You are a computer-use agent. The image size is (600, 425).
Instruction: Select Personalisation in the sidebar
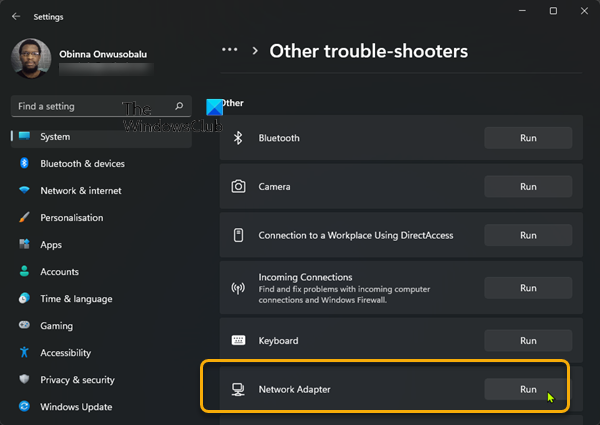click(x=71, y=218)
